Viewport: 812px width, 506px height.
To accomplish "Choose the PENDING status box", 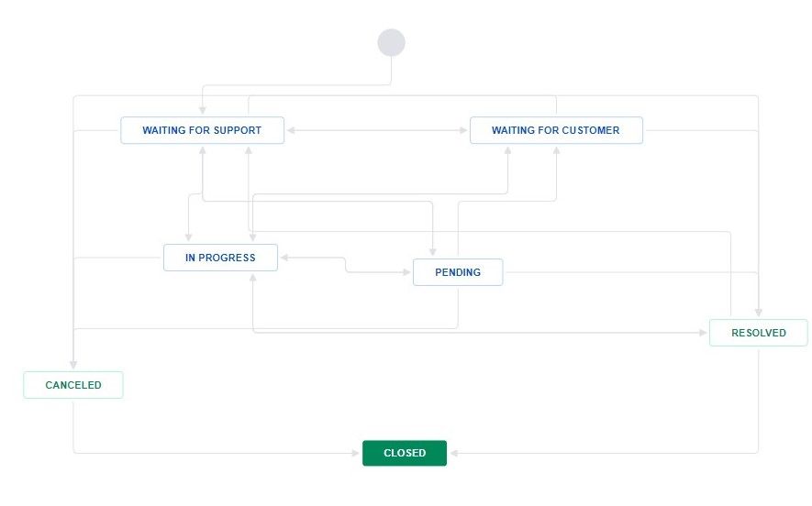I will (x=458, y=272).
